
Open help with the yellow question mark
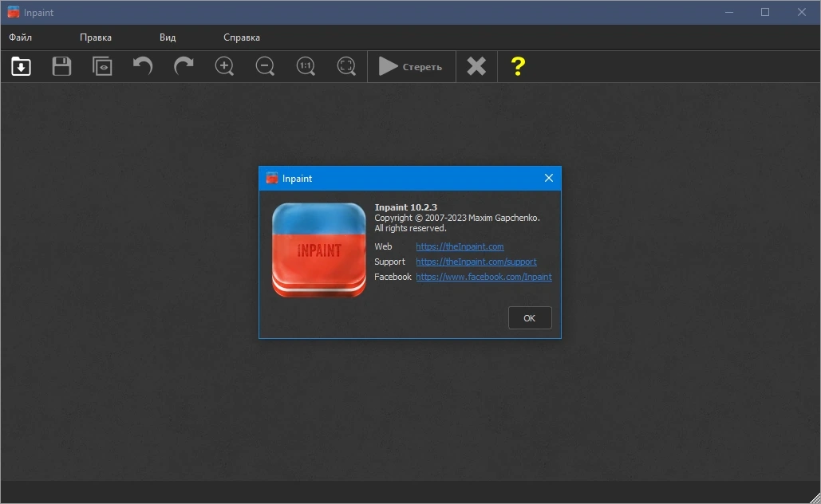click(x=518, y=66)
